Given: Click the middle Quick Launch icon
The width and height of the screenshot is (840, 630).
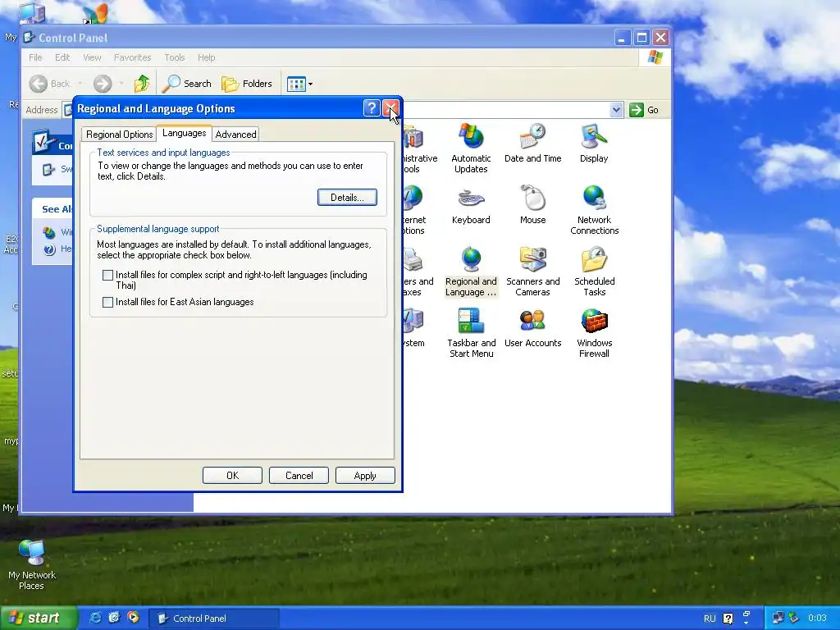Looking at the screenshot, I should (115, 619).
